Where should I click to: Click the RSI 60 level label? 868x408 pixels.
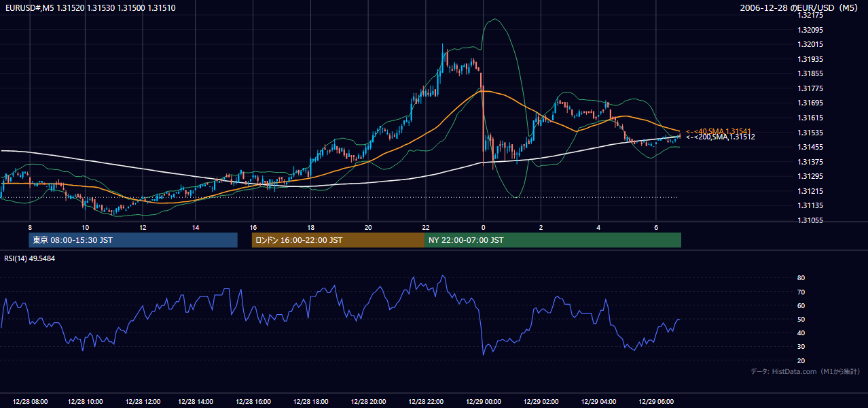pyautogui.click(x=801, y=305)
